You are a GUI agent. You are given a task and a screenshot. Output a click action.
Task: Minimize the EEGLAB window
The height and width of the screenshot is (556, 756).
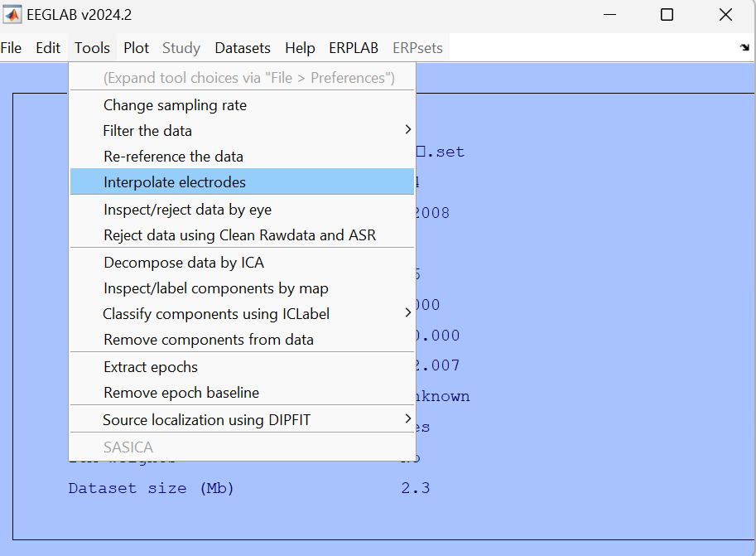point(610,14)
